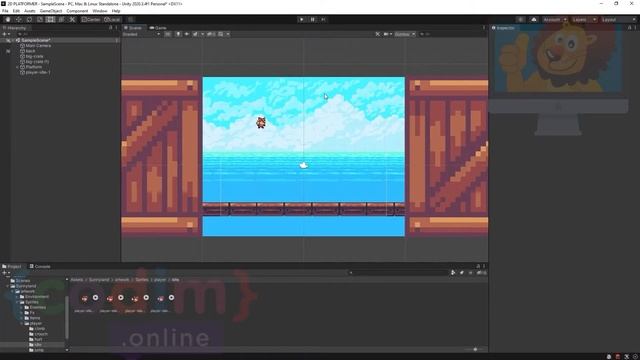The width and height of the screenshot is (640, 360).
Task: Open the Assets menu
Action: 29,11
